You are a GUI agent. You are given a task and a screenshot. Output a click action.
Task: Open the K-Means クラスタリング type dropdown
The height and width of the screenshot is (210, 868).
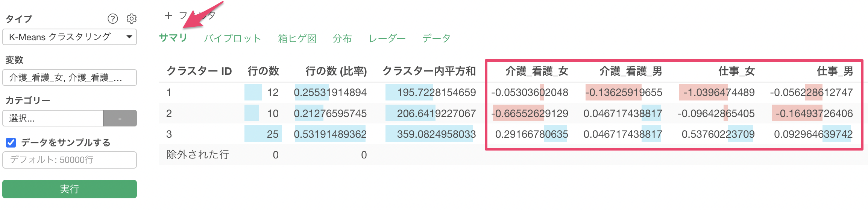(70, 37)
